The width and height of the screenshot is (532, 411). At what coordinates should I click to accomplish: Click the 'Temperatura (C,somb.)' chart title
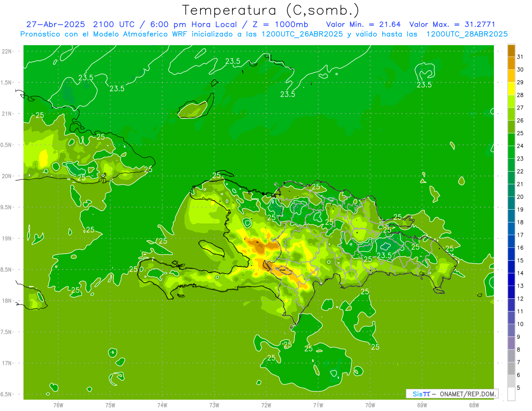coord(270,10)
